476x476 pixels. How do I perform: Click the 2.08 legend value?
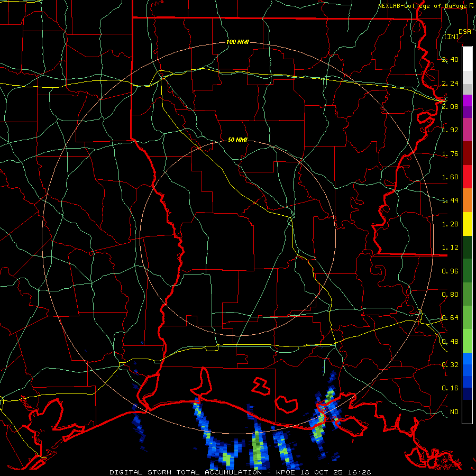click(x=450, y=106)
